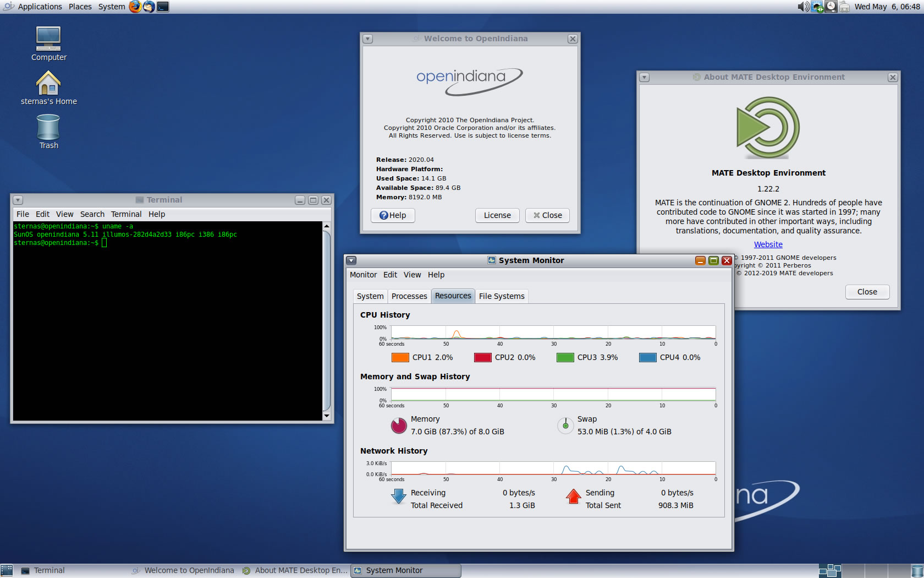Open the network manager tray icon
The width and height of the screenshot is (924, 578).
818,7
